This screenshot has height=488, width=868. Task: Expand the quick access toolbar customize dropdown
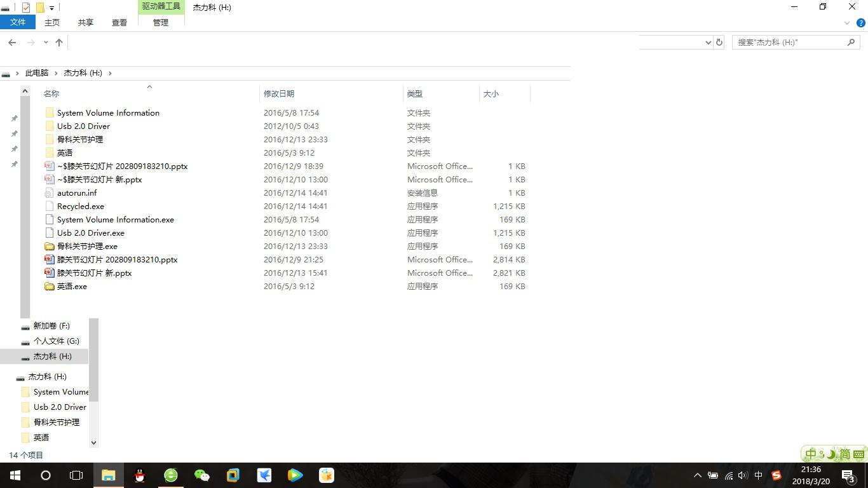[51, 7]
